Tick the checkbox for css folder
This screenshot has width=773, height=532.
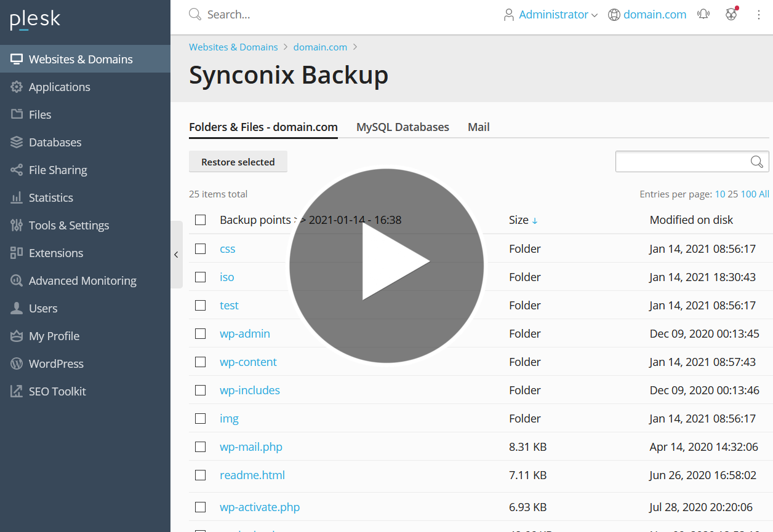pyautogui.click(x=200, y=249)
